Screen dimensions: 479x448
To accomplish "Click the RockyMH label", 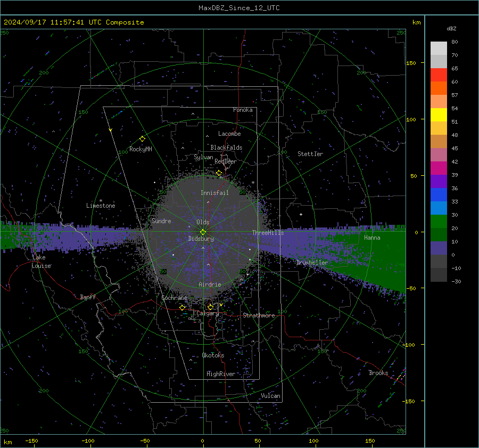I will tap(141, 149).
